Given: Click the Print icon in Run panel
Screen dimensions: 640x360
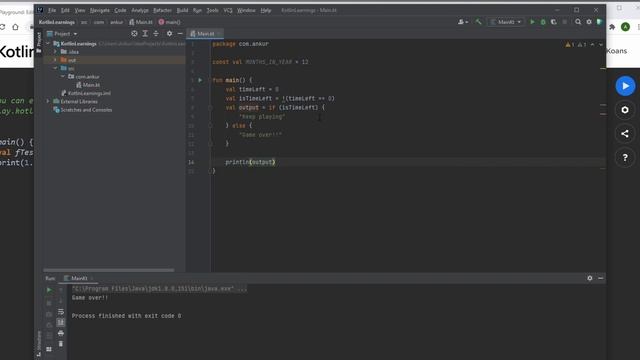Looking at the screenshot, I should [x=61, y=333].
